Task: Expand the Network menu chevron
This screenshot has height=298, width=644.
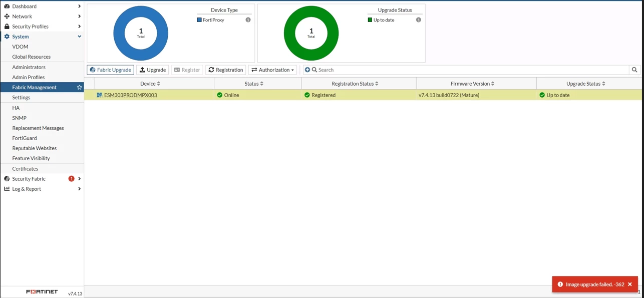Action: click(79, 17)
